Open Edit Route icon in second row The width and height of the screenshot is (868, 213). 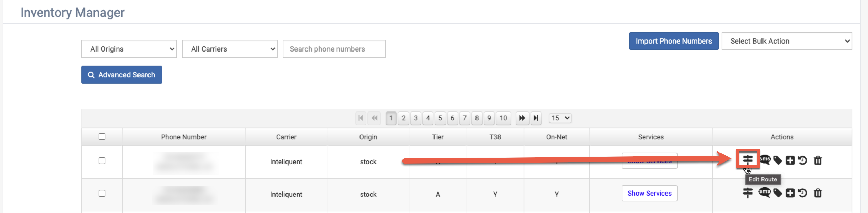pyautogui.click(x=747, y=193)
